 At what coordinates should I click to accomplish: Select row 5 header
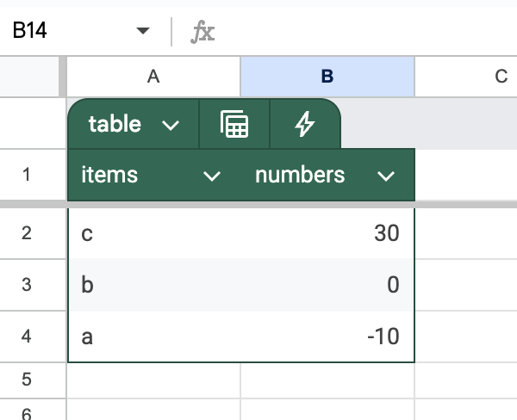[x=33, y=380]
